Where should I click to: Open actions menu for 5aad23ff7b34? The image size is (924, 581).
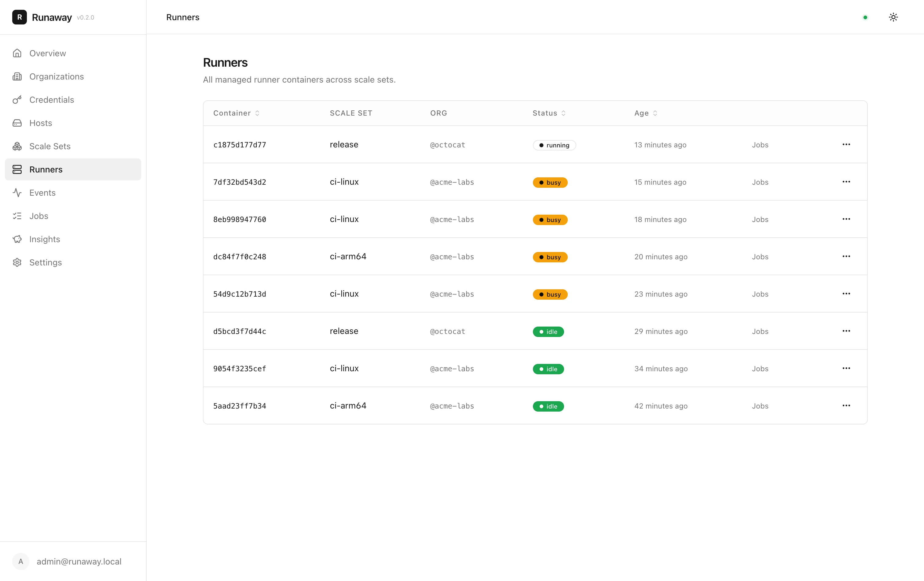[846, 405]
